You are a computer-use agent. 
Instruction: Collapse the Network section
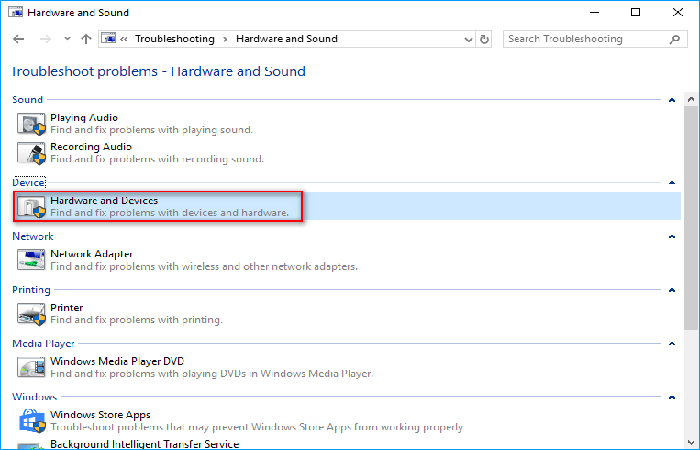(x=672, y=237)
